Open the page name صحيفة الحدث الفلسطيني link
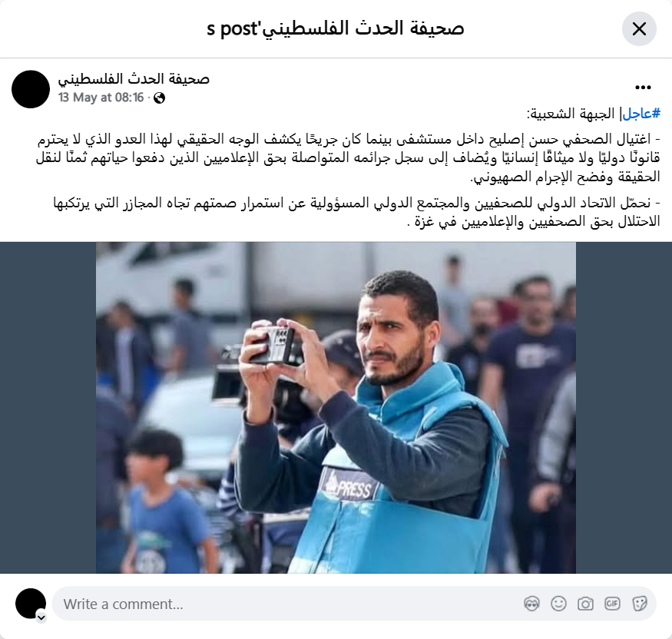672x639 pixels. coord(134,79)
